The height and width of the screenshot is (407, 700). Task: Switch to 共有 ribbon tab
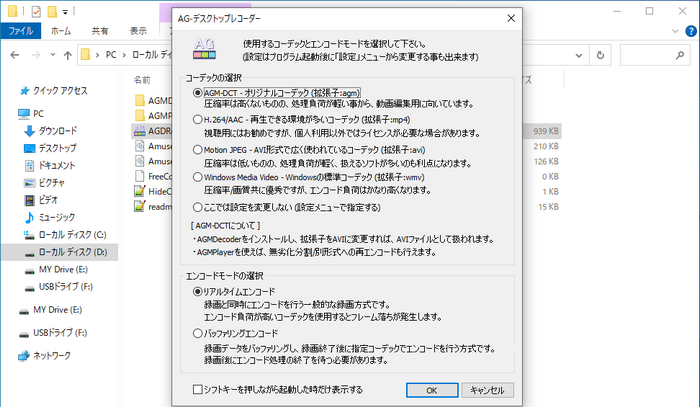point(100,31)
